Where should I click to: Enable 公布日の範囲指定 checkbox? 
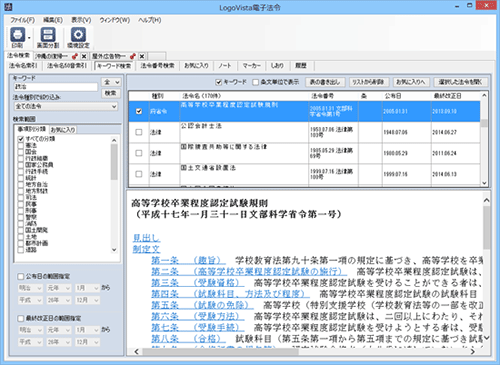21,276
